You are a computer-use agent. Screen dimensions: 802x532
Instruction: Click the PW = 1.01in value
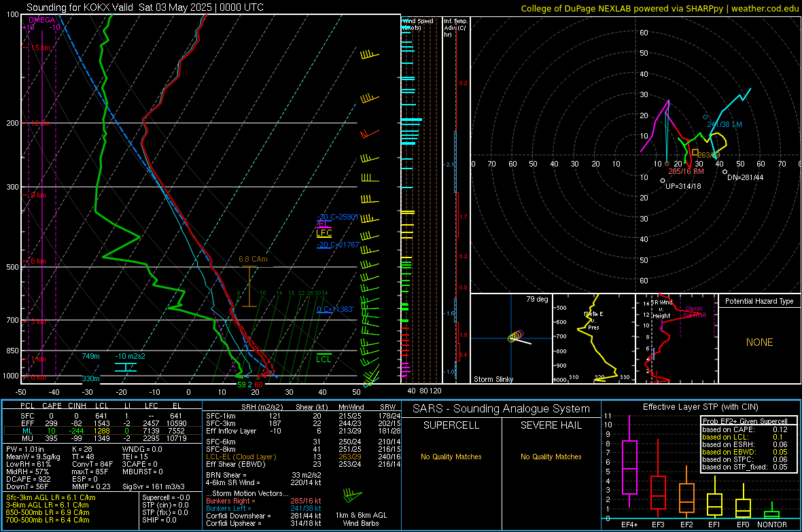tap(25, 449)
